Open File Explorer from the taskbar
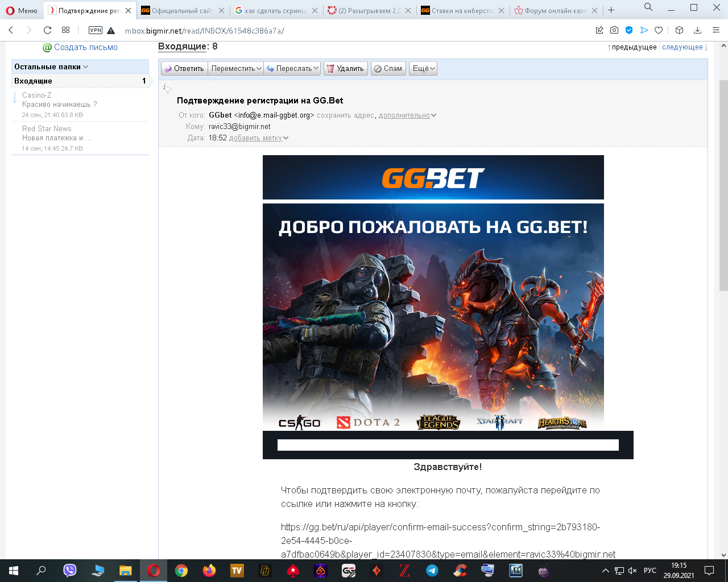Screen dimensions: 728x582 126,571
